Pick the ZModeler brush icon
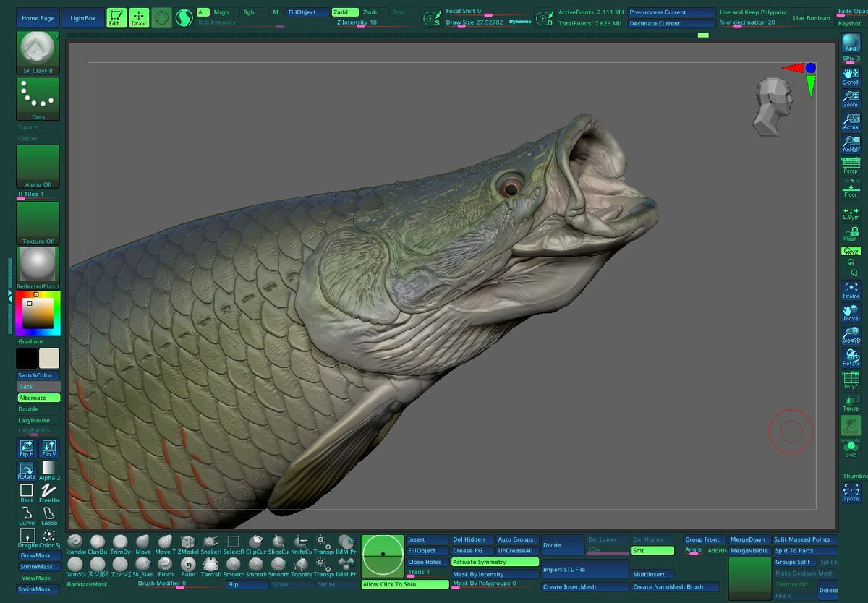Viewport: 868px width, 603px height. point(188,542)
